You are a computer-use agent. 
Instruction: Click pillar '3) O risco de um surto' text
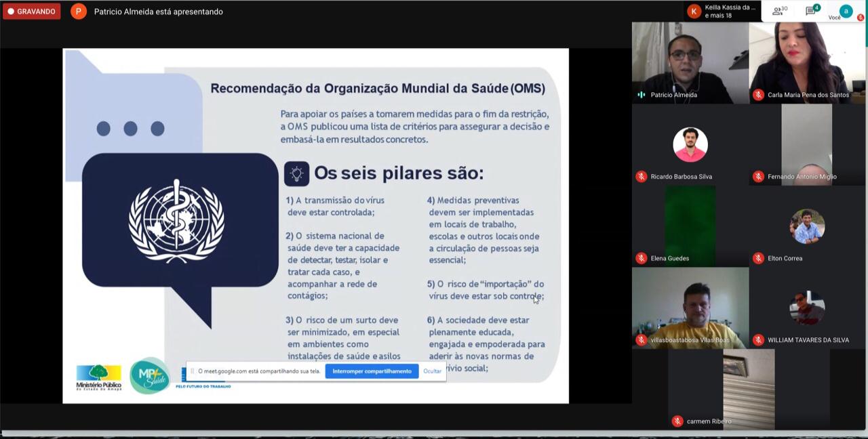[343, 338]
